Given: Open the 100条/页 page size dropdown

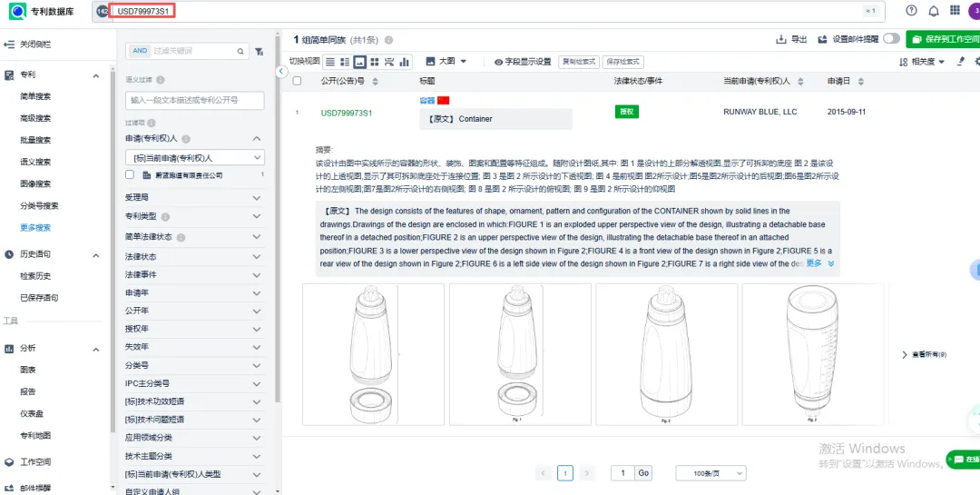Looking at the screenshot, I should 710,473.
